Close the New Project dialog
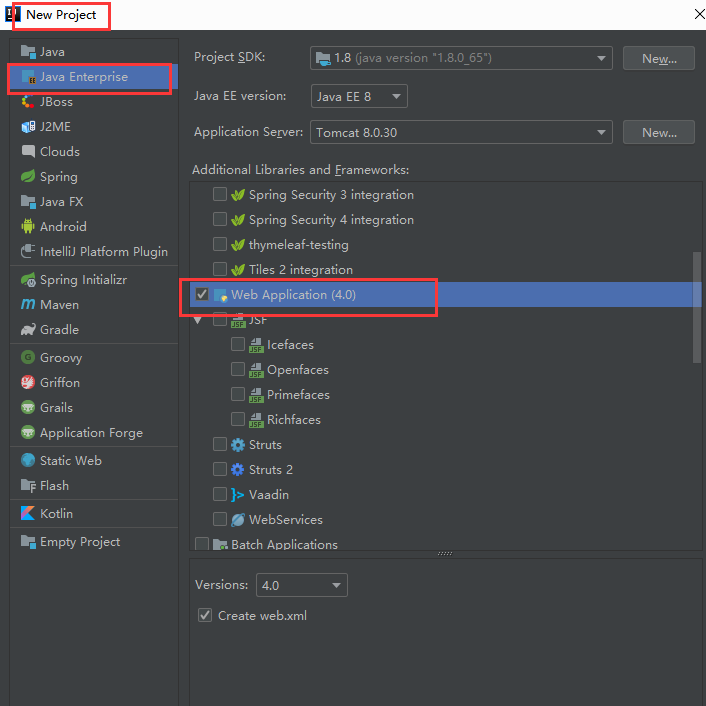 click(x=699, y=14)
